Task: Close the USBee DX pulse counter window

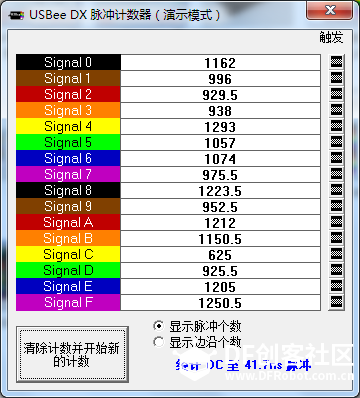Action: (x=329, y=11)
